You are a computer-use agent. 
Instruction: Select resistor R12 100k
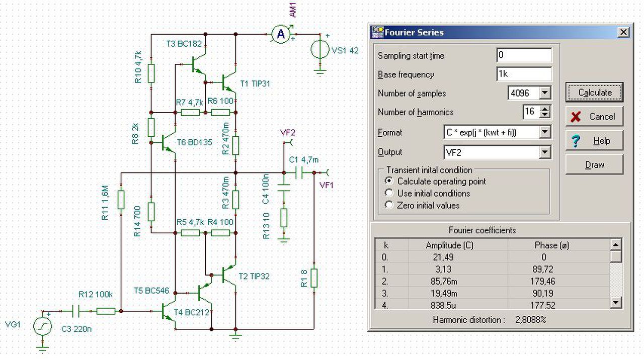(106, 311)
